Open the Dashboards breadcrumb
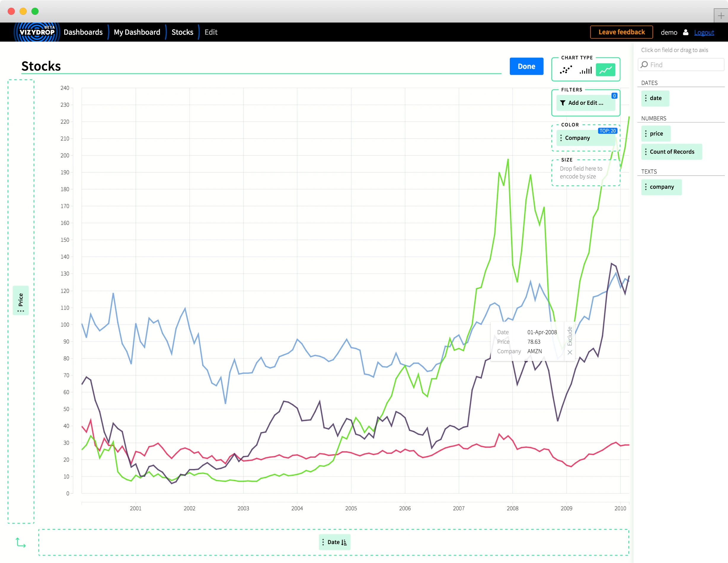Viewport: 728px width, 563px height. tap(83, 32)
